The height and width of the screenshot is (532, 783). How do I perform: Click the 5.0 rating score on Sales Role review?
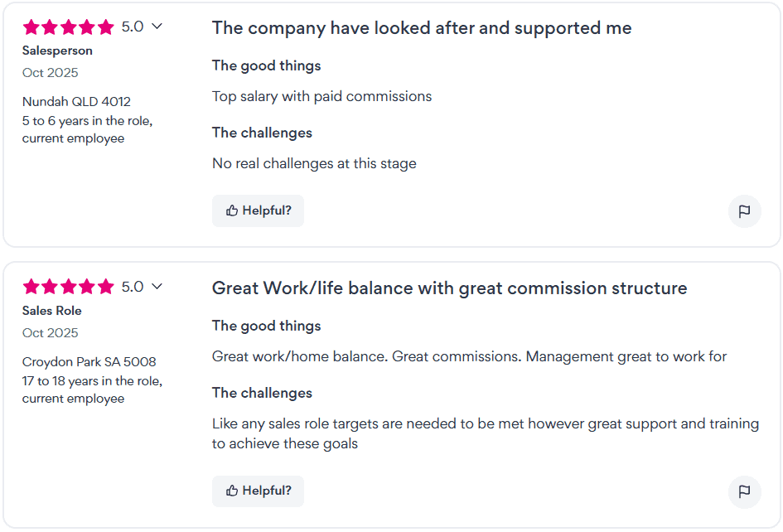click(133, 287)
